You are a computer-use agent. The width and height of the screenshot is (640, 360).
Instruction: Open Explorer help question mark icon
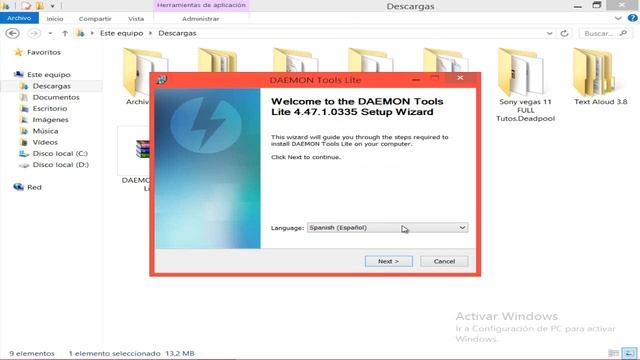[633, 18]
